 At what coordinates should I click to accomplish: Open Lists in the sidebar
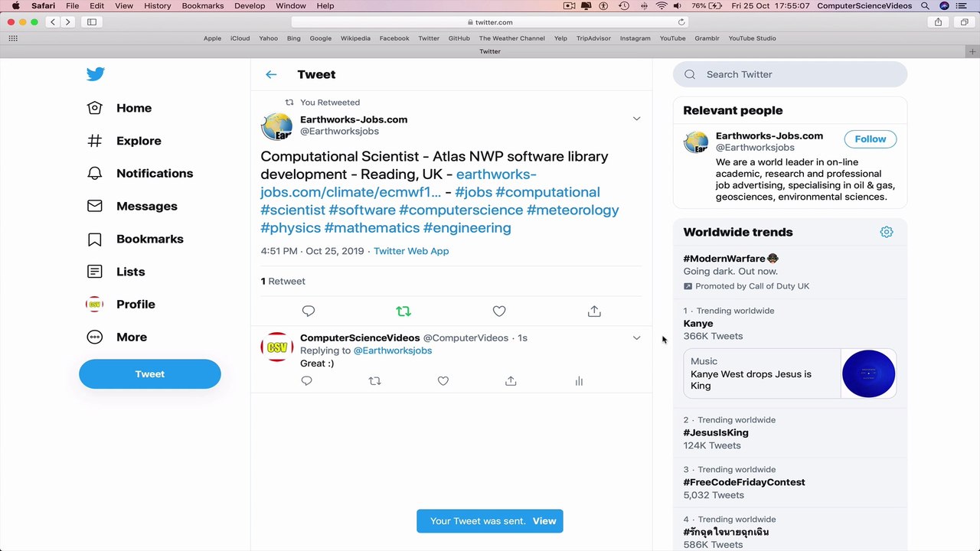pos(116,272)
